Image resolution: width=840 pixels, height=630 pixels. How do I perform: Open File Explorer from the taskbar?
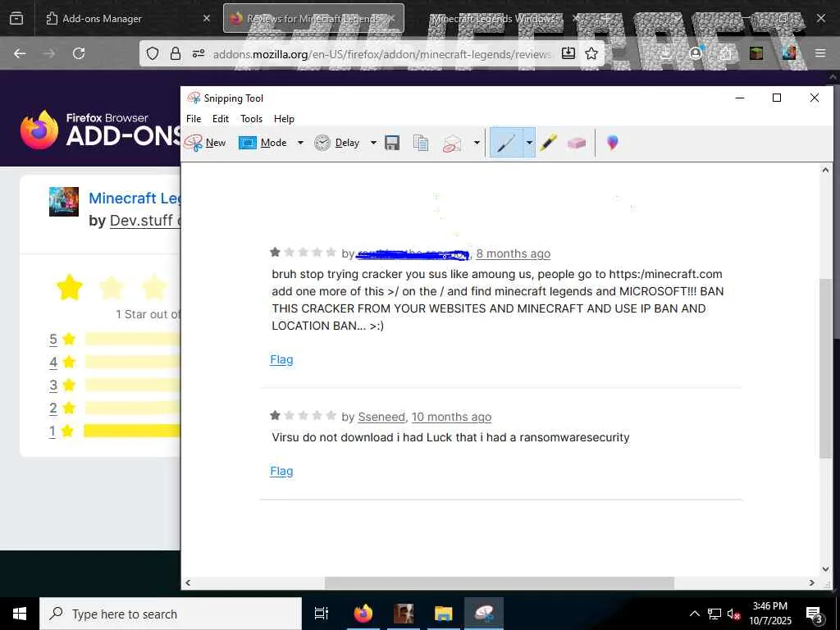[444, 614]
